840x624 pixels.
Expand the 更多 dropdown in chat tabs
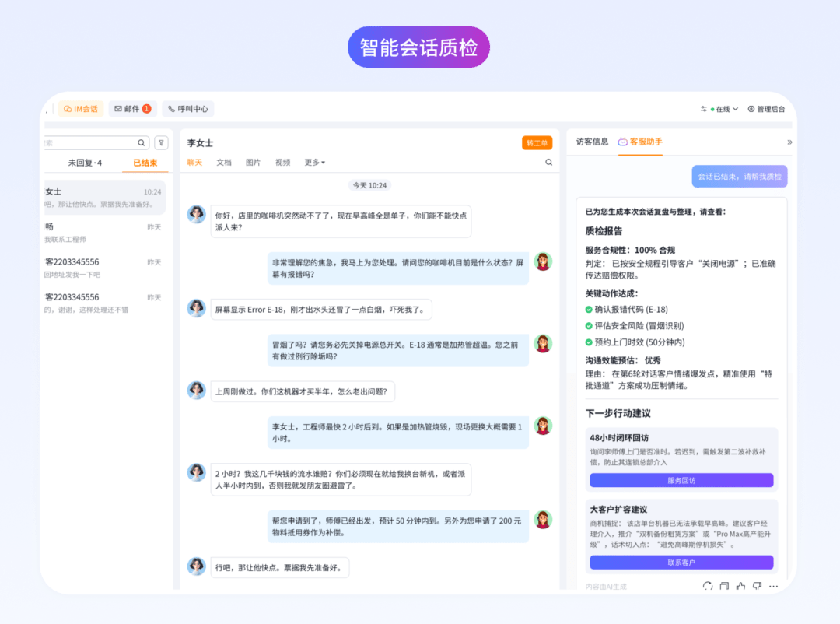click(314, 163)
